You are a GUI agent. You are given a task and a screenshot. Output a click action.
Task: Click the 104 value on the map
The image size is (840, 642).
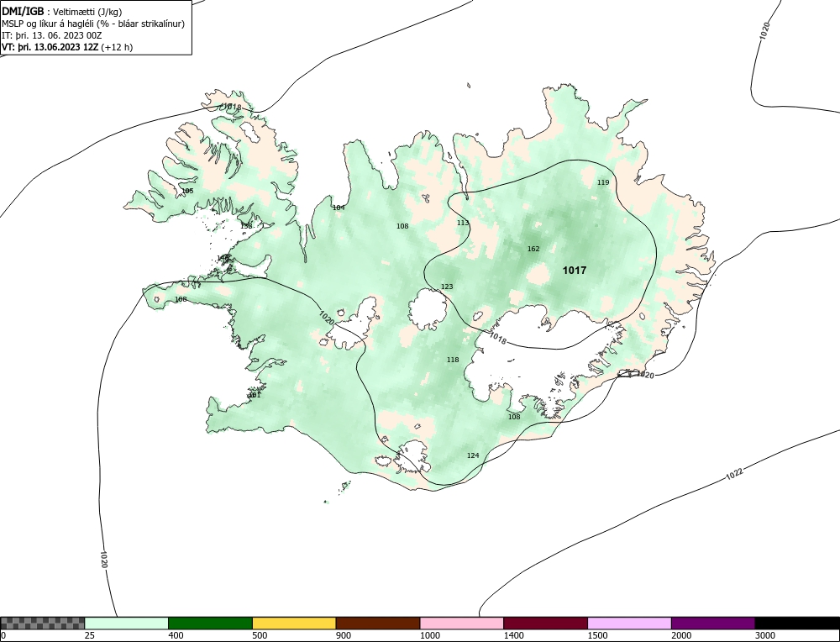tap(339, 208)
